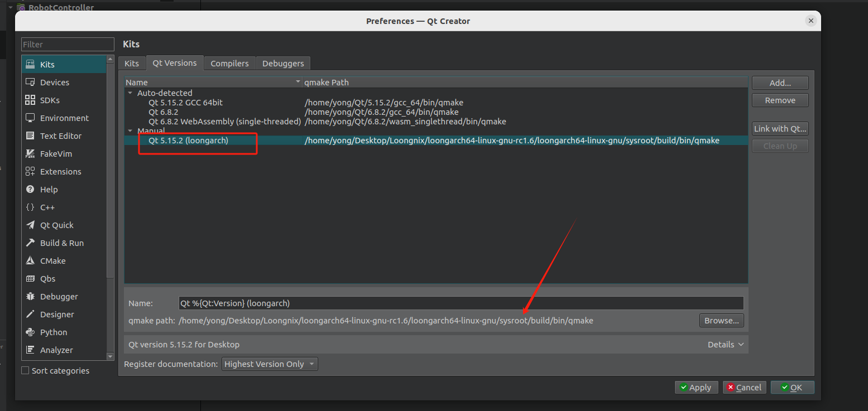Confirm with the OK button
Screen dimensions: 868x411
(x=792, y=388)
